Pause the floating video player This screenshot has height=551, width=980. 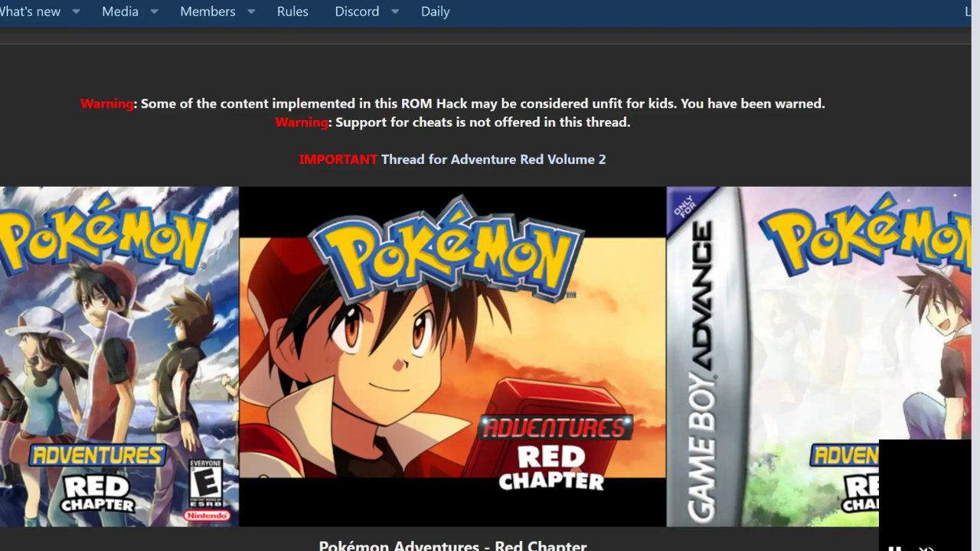pos(894,548)
